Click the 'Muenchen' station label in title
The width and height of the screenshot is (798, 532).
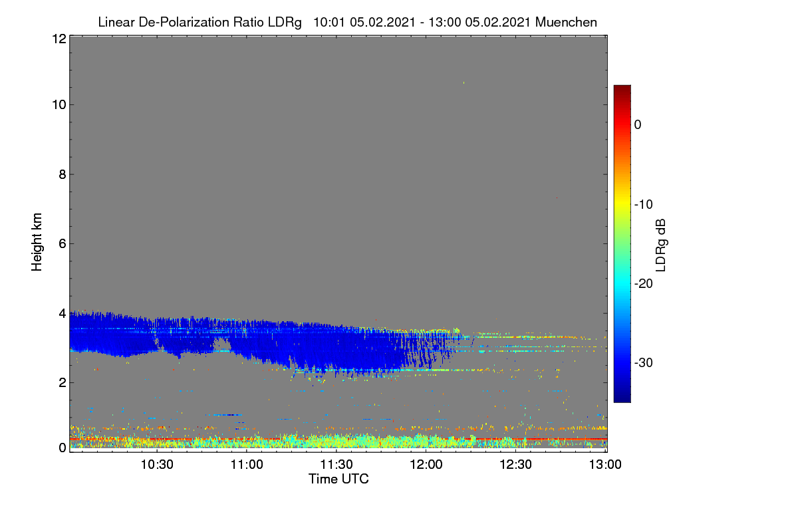(566, 23)
